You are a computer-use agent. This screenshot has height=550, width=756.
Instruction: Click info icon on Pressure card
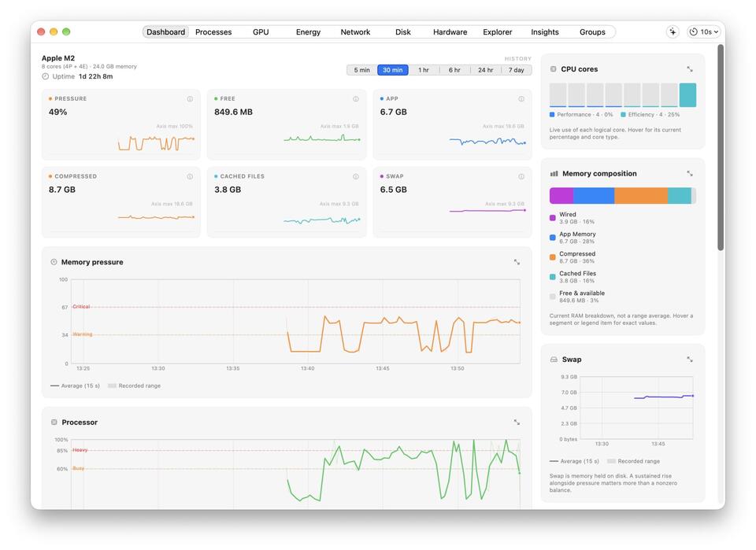click(190, 98)
